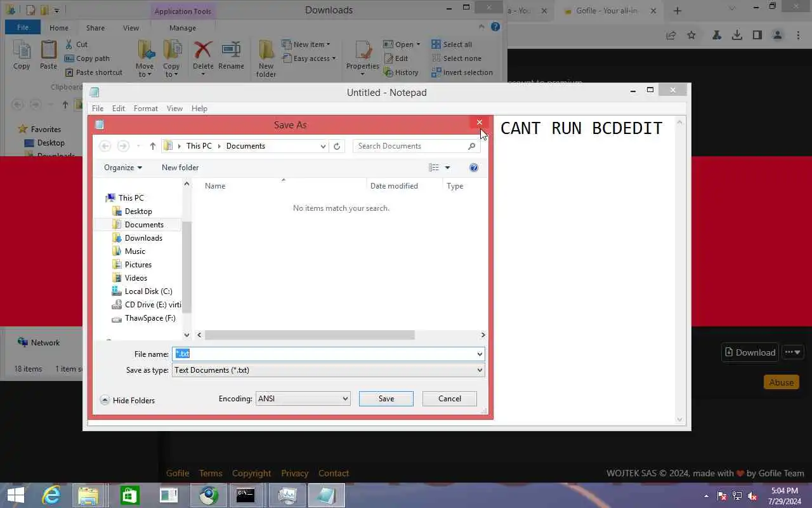
Task: Click the Search Documents field
Action: tap(416, 146)
